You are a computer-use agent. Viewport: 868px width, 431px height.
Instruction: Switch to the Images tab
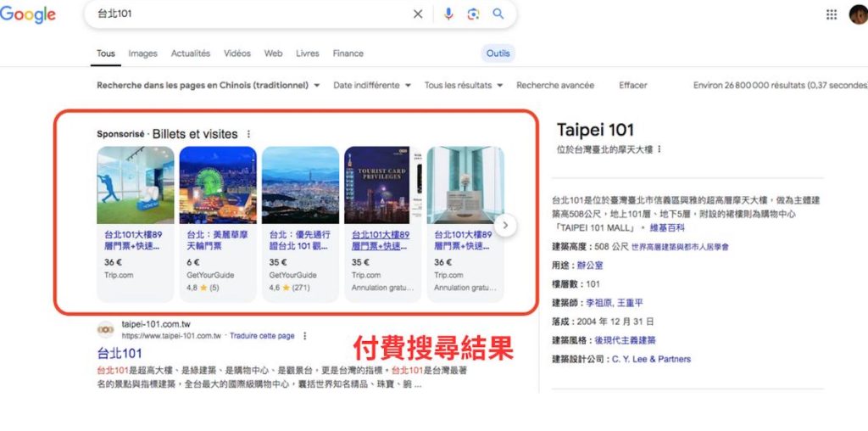coord(142,53)
